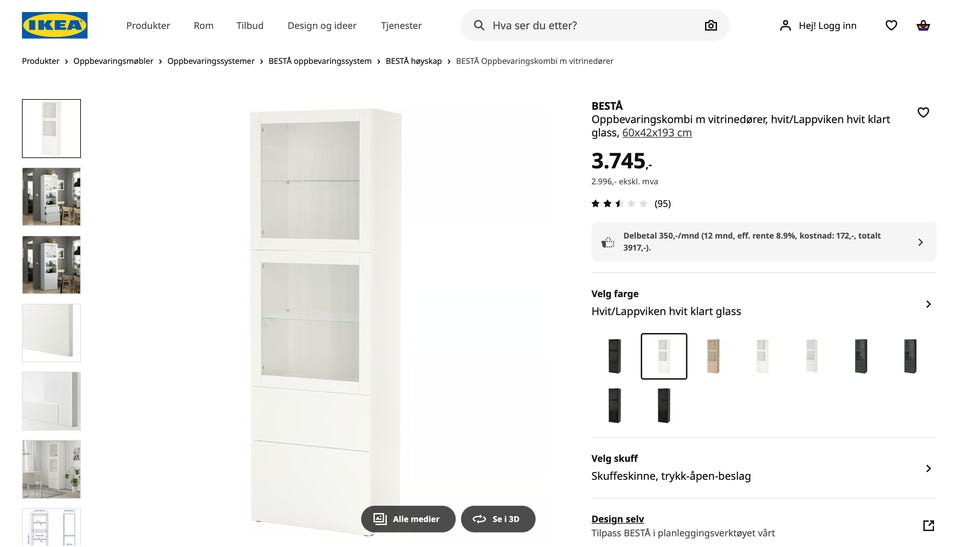View the second room photo thumbnail
The width and height of the screenshot is (960, 547).
click(x=51, y=265)
